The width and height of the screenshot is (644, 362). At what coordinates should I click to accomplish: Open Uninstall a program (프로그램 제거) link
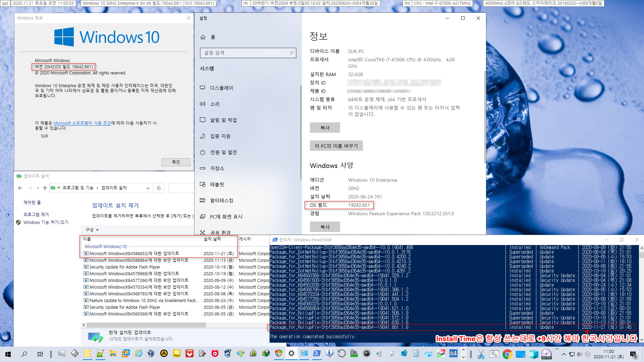[36, 215]
